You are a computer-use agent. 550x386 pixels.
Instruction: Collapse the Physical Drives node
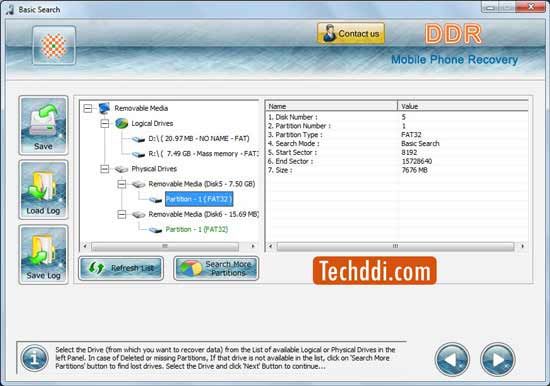105,169
